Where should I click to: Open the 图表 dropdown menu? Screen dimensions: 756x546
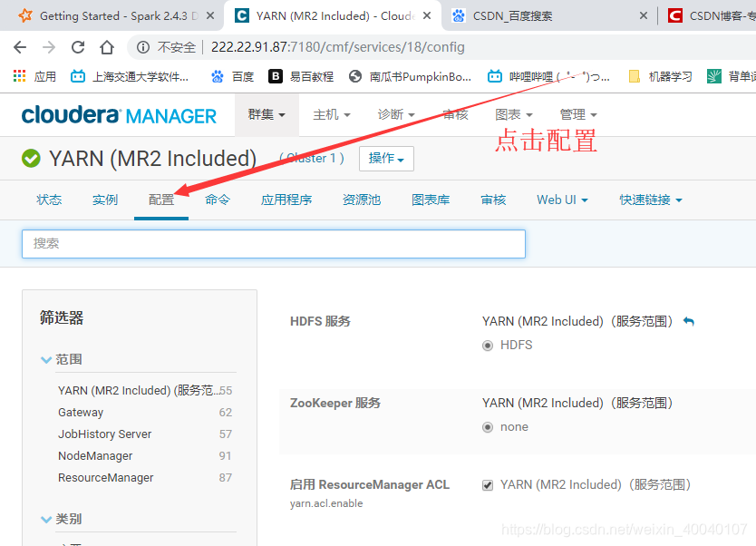(513, 115)
